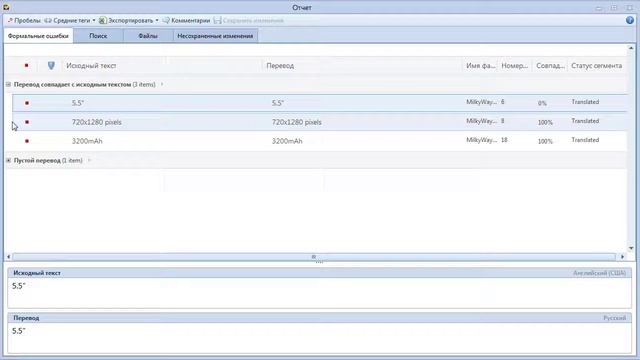Open the Несохраненные изменения tab
This screenshot has height=360, width=640.
215,36
